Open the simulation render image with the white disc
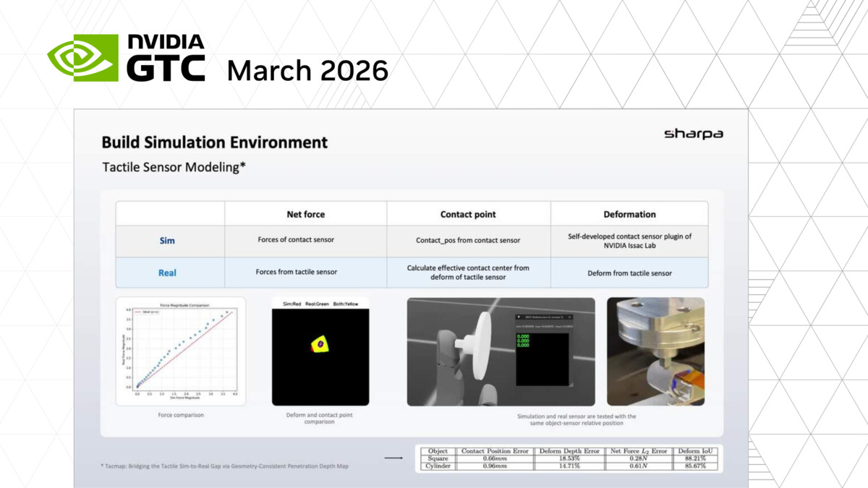 coord(501,351)
